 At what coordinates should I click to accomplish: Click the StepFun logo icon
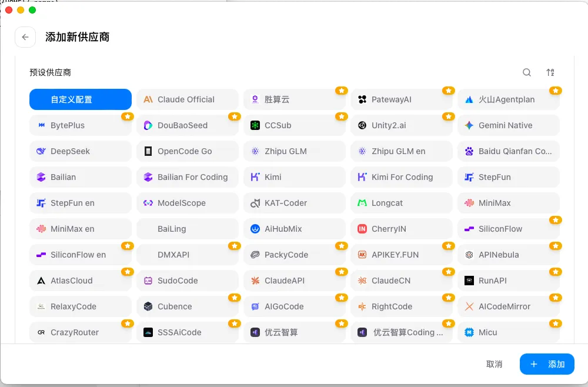(469, 177)
